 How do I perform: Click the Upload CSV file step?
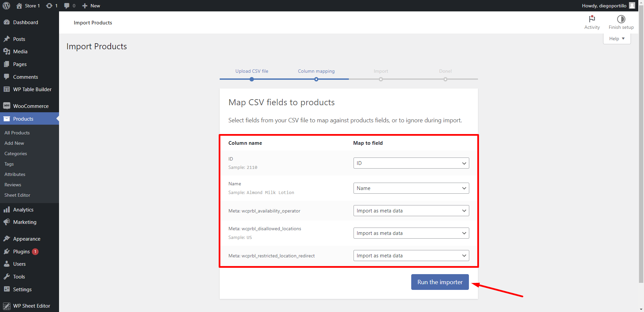252,71
